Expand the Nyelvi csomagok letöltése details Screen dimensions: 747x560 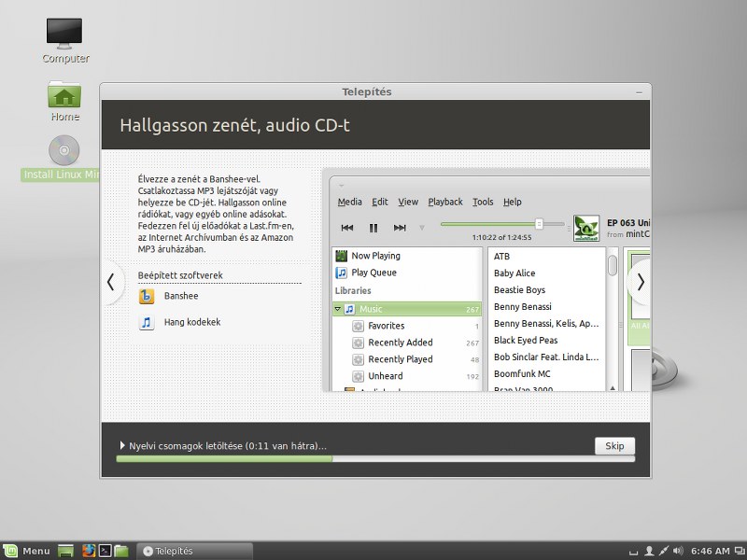click(122, 446)
